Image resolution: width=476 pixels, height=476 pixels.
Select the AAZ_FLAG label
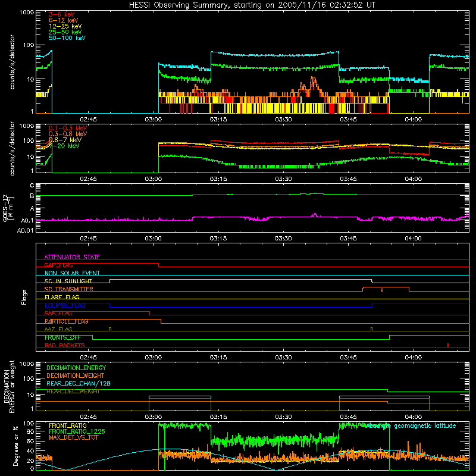coord(58,329)
